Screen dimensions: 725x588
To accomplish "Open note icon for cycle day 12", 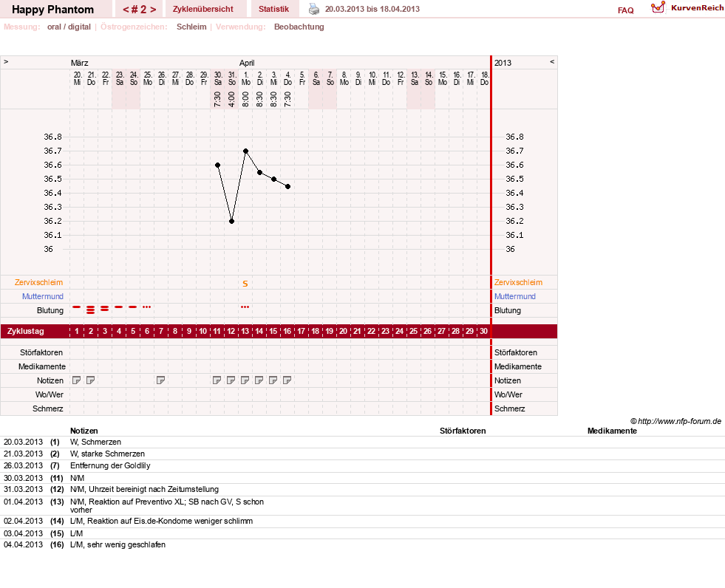I will (231, 380).
